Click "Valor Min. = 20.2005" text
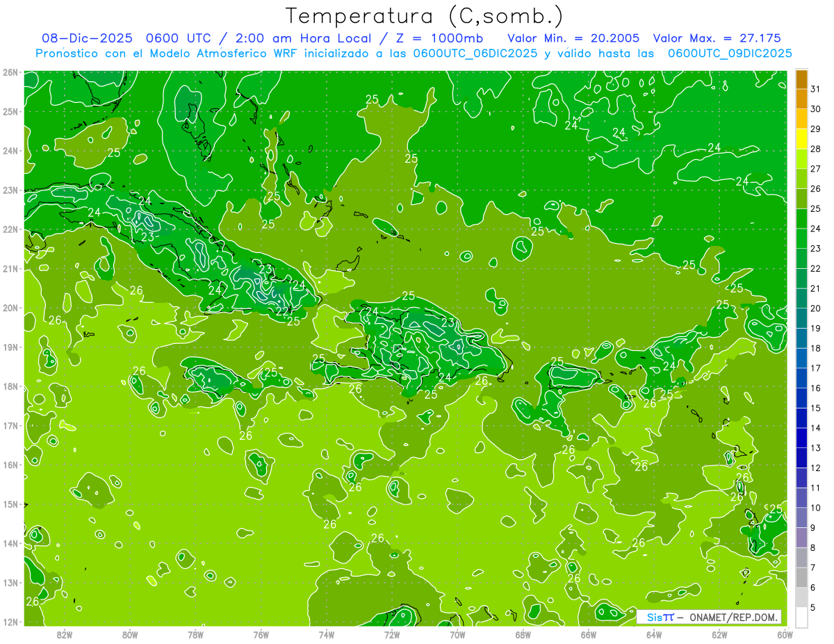The height and width of the screenshot is (644, 834). point(573,38)
